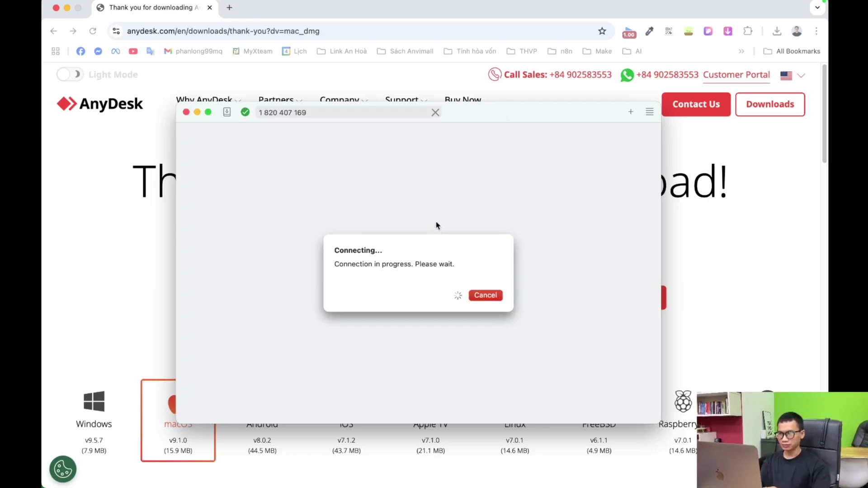This screenshot has height=488, width=868.
Task: Open the Chrome profile avatar
Action: pos(797,31)
